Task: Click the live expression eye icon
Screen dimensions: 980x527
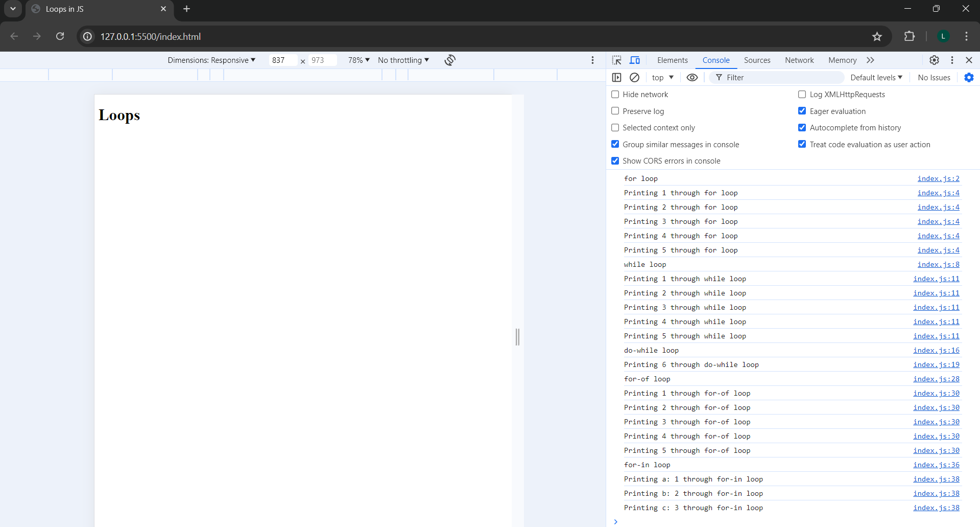Action: coord(692,78)
